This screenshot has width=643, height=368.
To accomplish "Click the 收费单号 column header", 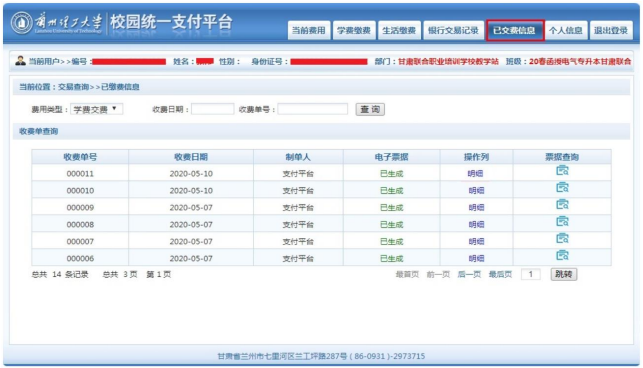I will [x=80, y=157].
